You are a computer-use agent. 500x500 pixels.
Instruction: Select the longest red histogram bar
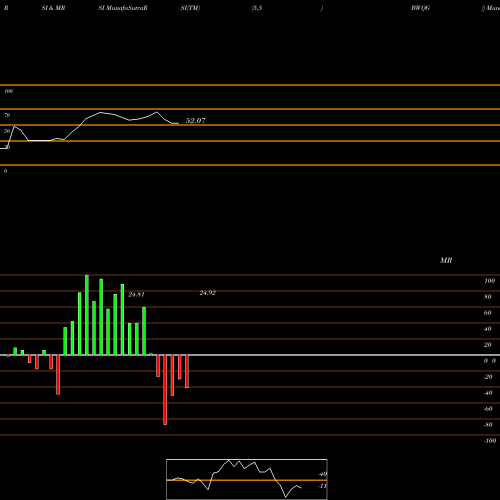(x=165, y=390)
